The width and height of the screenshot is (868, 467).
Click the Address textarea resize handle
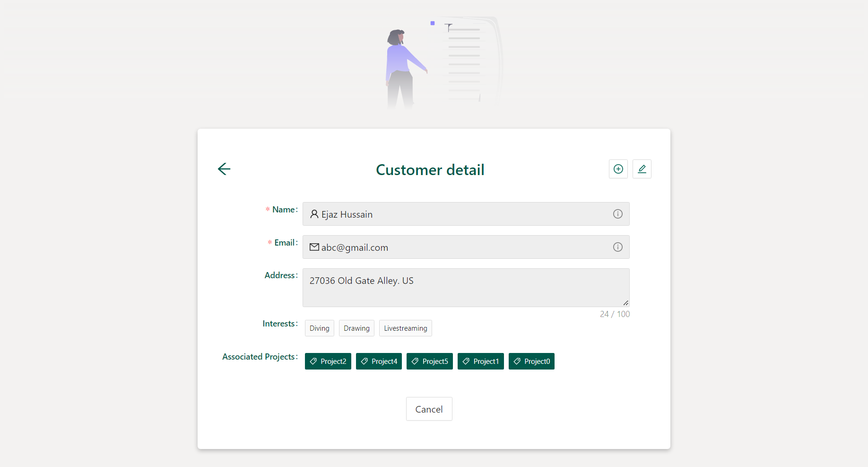(626, 303)
